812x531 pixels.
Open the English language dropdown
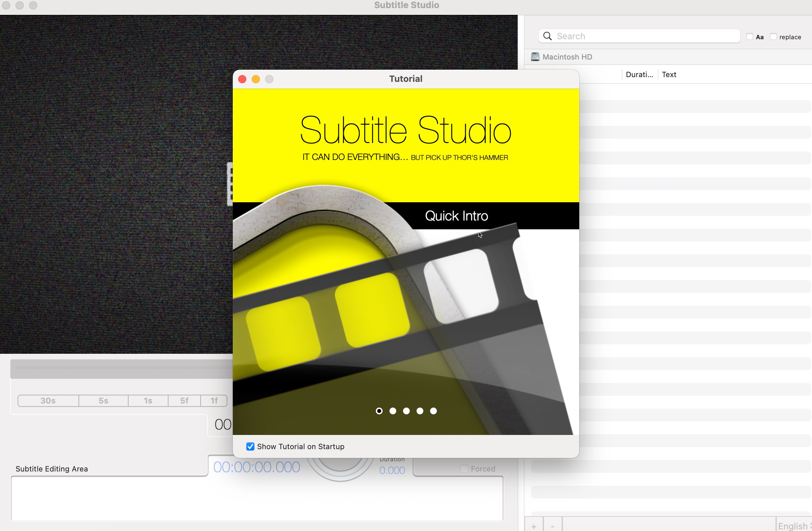coord(794,526)
